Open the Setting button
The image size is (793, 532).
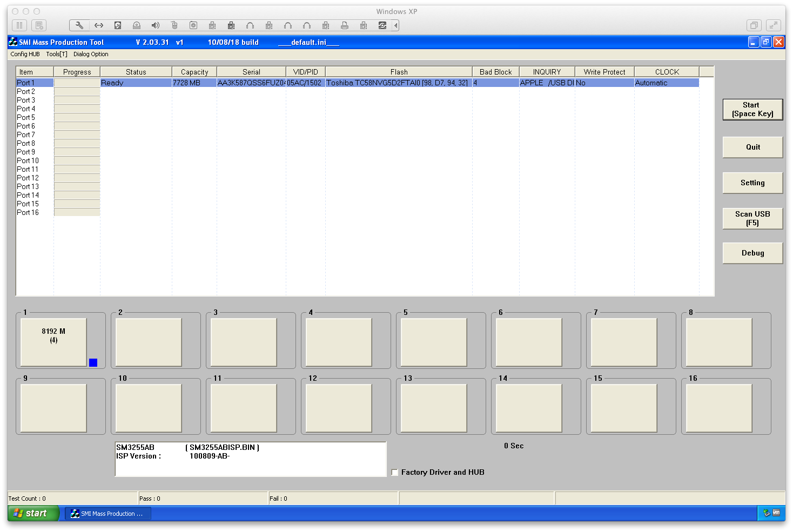[752, 183]
